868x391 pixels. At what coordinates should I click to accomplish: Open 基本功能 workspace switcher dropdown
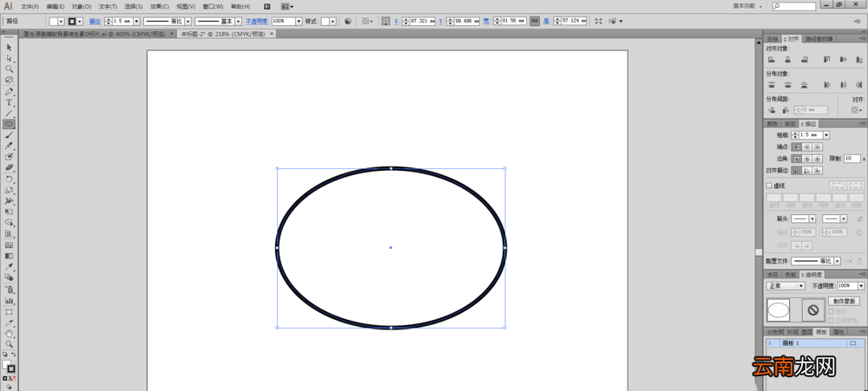748,6
